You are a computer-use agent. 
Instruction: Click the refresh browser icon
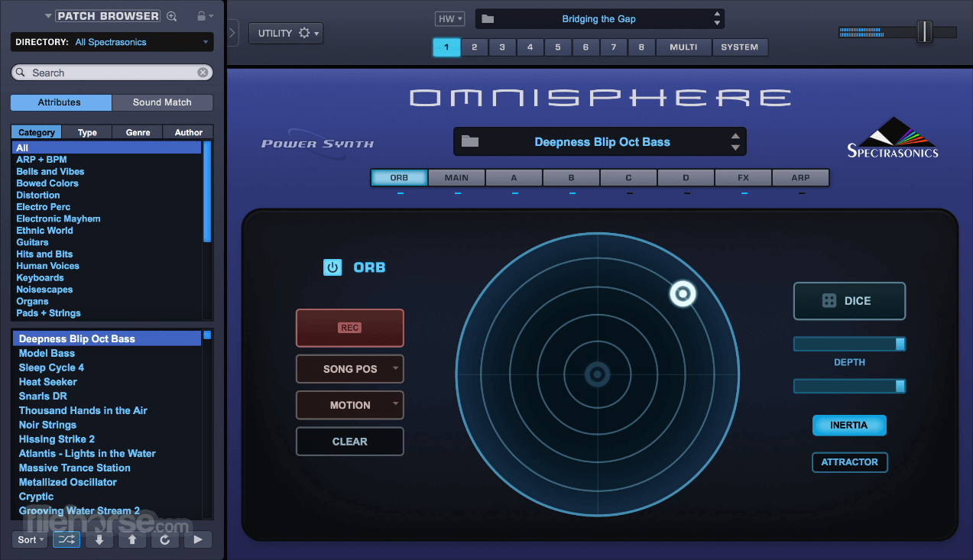click(x=165, y=539)
